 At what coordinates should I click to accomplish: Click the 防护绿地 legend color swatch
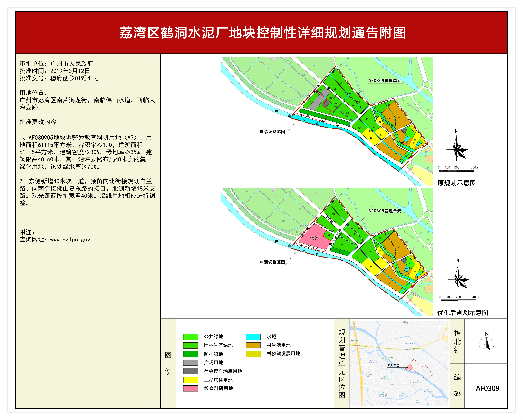click(190, 354)
